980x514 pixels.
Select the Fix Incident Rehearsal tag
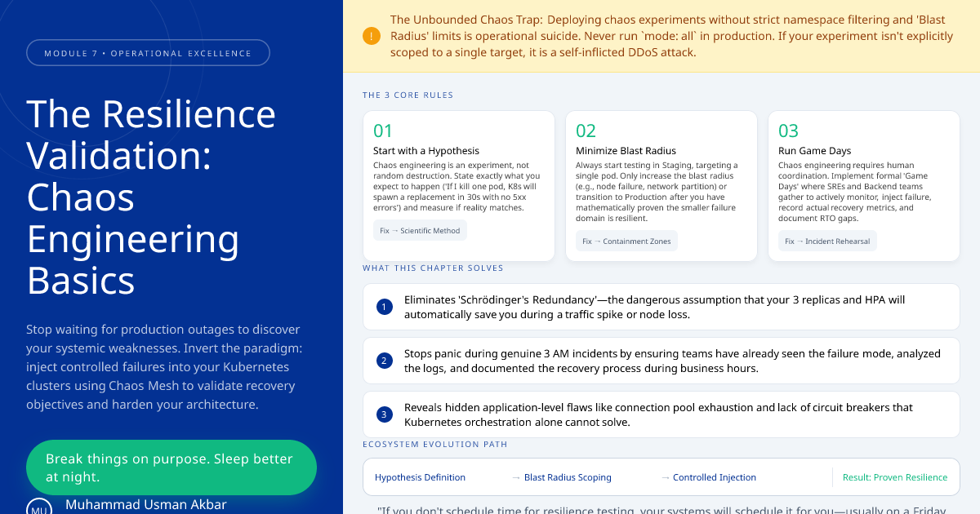[827, 241]
